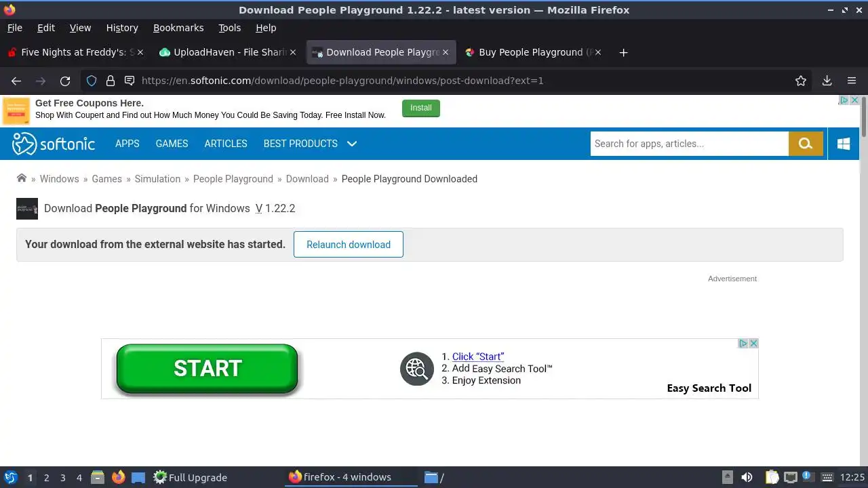The image size is (868, 488).
Task: Open the Bookmarks menu
Action: [x=178, y=28]
